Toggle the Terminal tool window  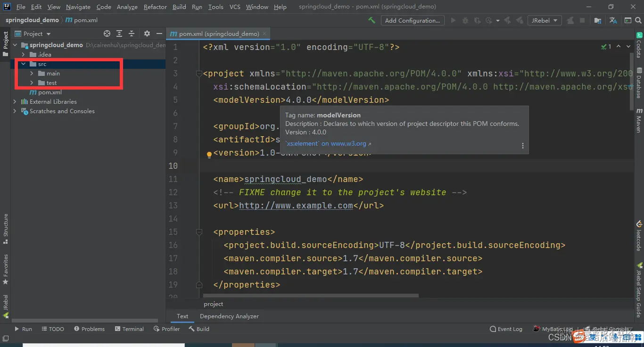(129, 329)
